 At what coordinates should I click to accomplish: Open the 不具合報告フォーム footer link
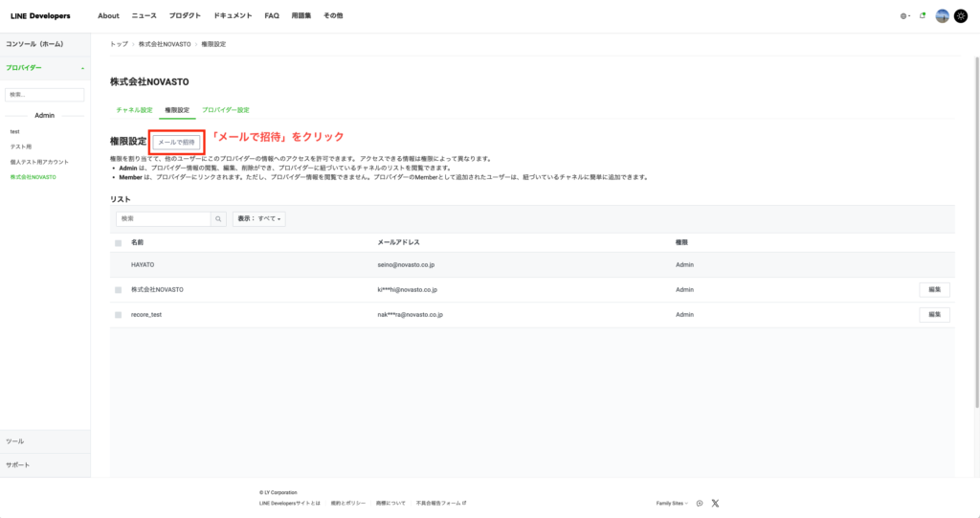click(440, 503)
